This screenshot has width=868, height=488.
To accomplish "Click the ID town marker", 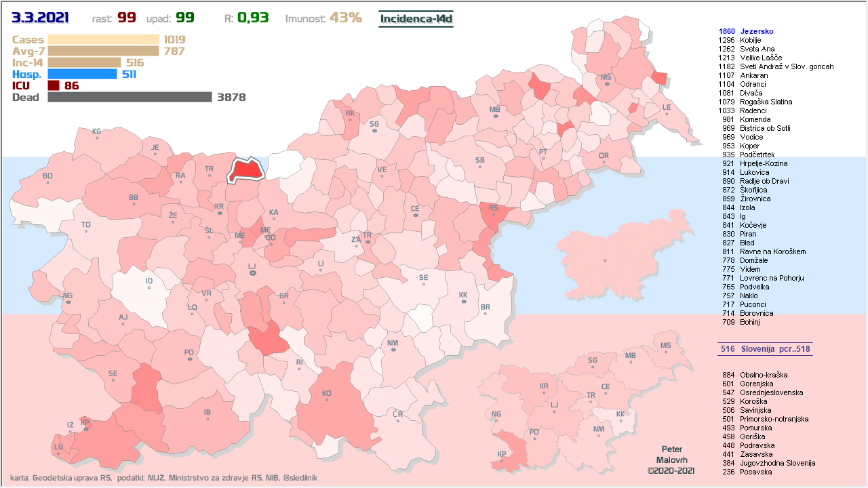I will pos(149,281).
